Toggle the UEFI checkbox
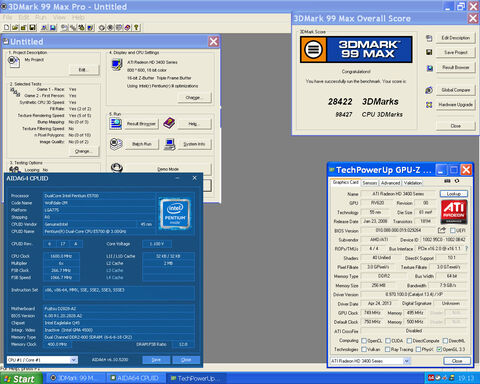The image size is (480, 384). [453, 230]
